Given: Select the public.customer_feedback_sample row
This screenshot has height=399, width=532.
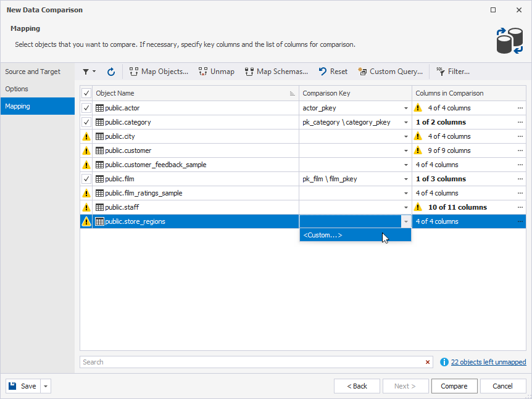Looking at the screenshot, I should 302,165.
